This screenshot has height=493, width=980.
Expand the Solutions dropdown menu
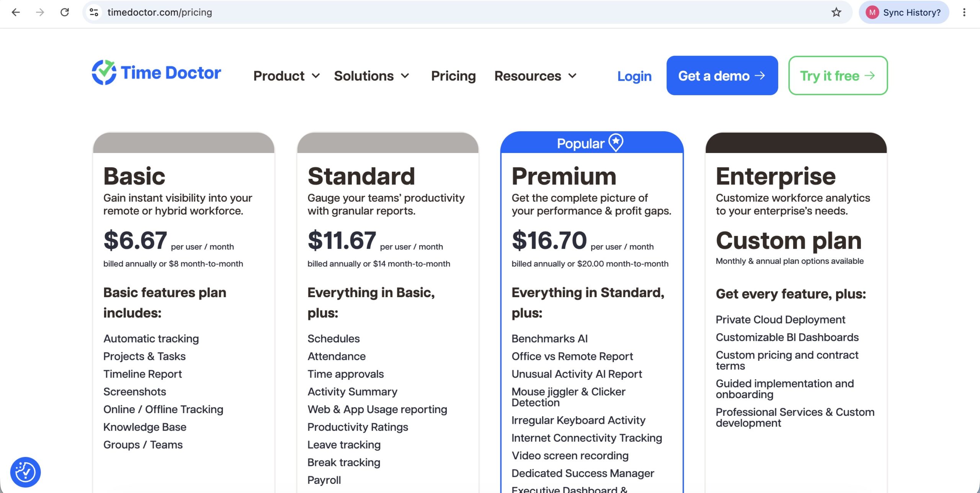(x=371, y=76)
